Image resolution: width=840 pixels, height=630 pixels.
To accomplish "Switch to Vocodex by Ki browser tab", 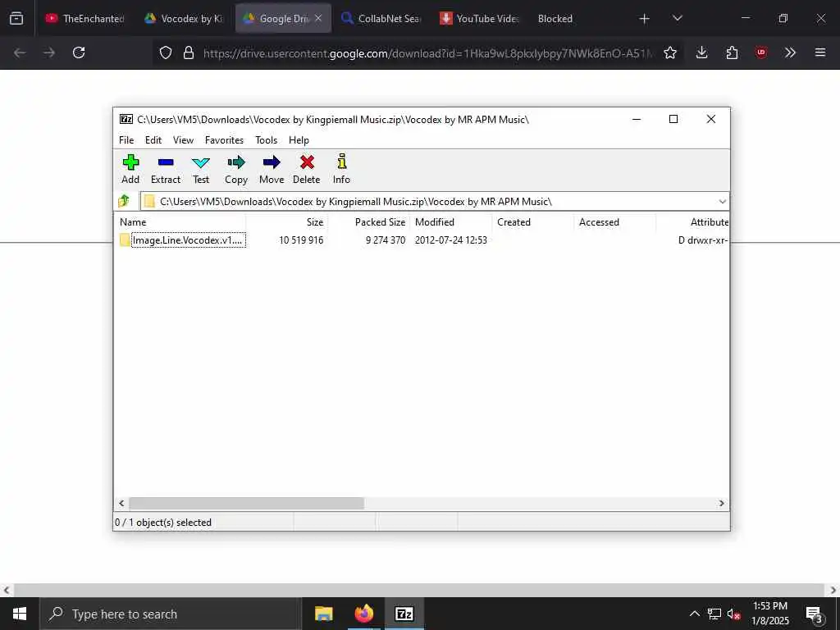I will pyautogui.click(x=185, y=18).
